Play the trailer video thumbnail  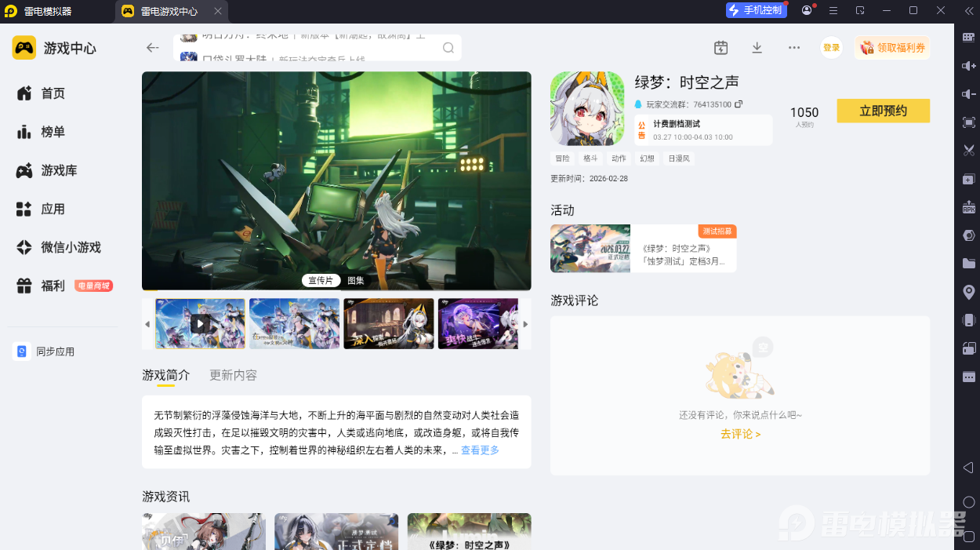point(200,323)
